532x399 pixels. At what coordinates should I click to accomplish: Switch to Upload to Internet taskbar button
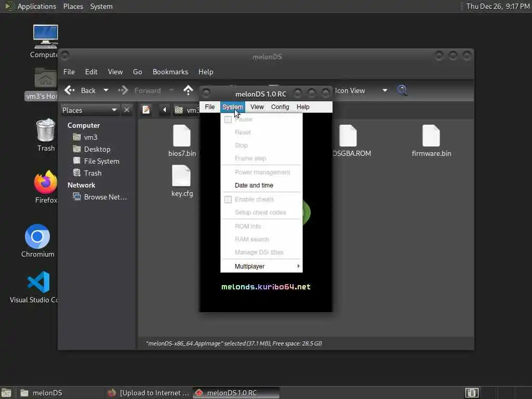149,393
